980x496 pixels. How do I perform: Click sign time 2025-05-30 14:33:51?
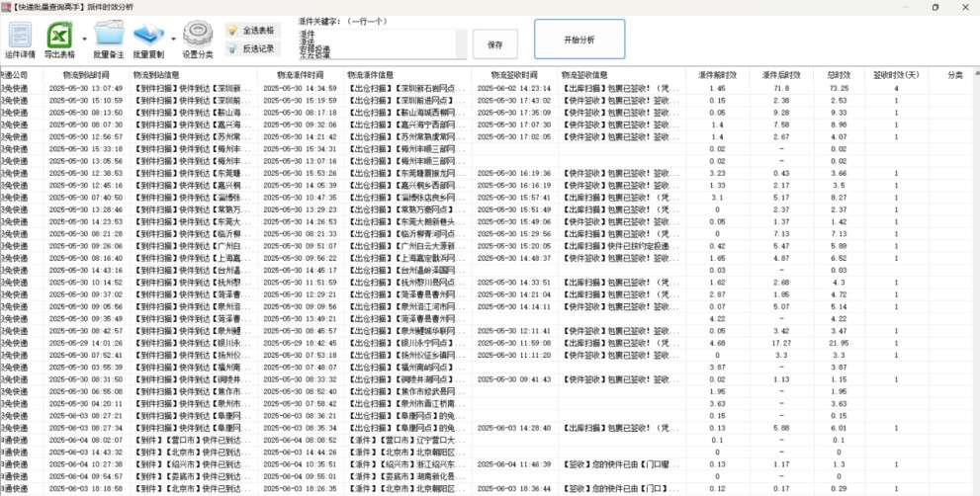click(x=514, y=283)
